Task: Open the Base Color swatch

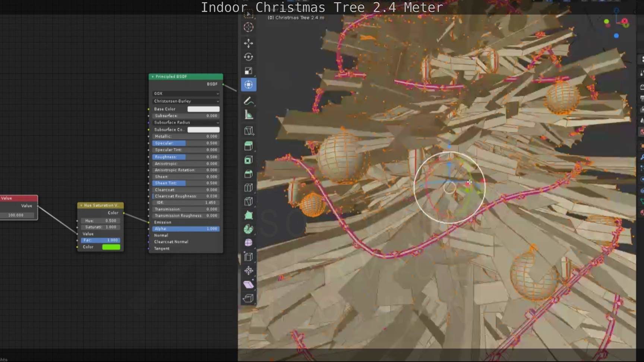Action: tap(203, 109)
